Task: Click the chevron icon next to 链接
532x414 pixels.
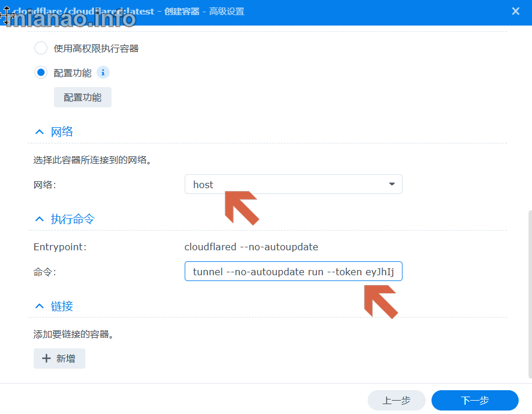Action: 39,306
